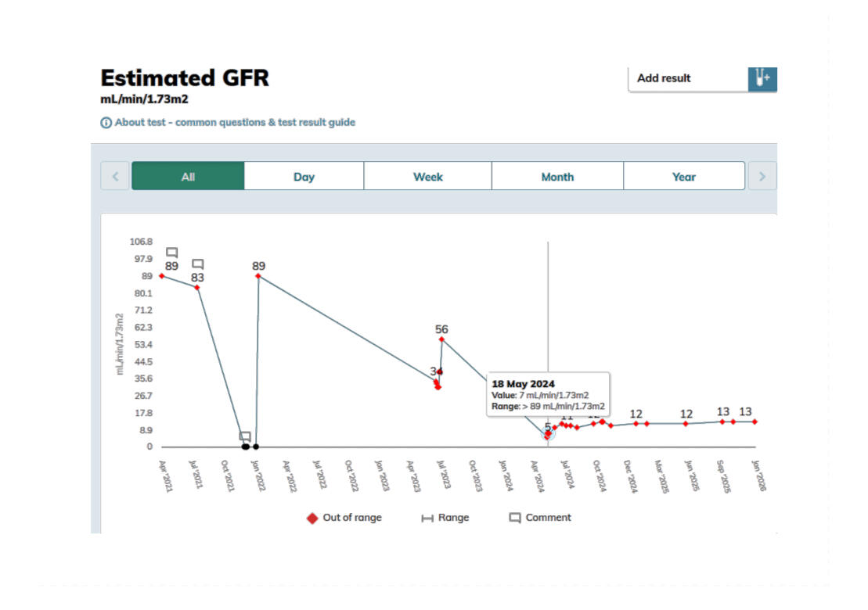Select the Month view tab
Viewport: 868px width, 610px height.
(557, 177)
